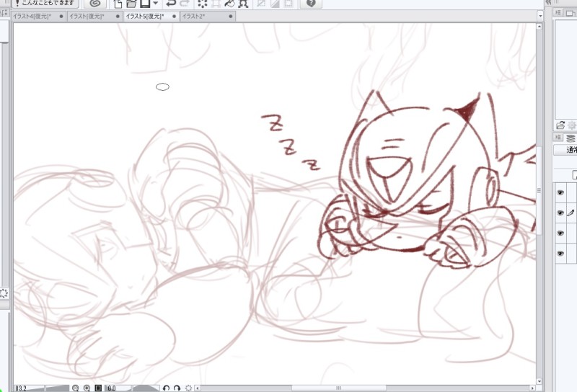Click the folder icon below navigator panel
Screen dimensions: 577x392
pos(560,125)
